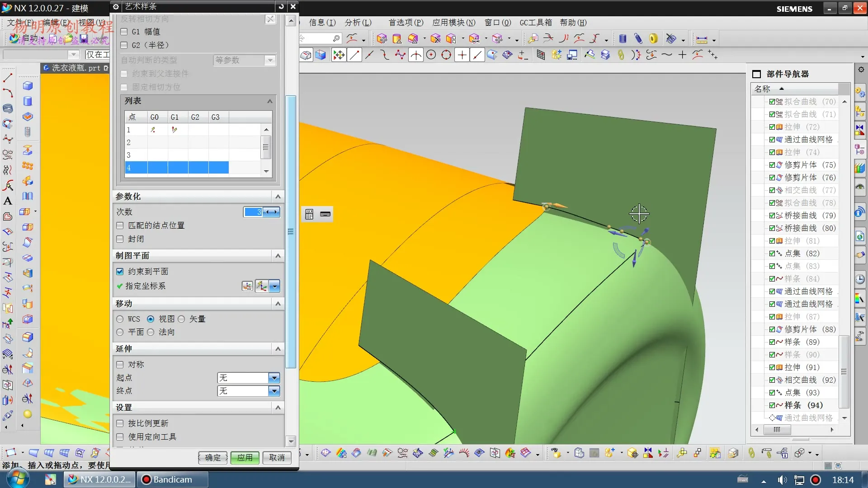Viewport: 868px width, 488px height.
Task: Collapse the 参数化 section
Action: [x=278, y=197]
